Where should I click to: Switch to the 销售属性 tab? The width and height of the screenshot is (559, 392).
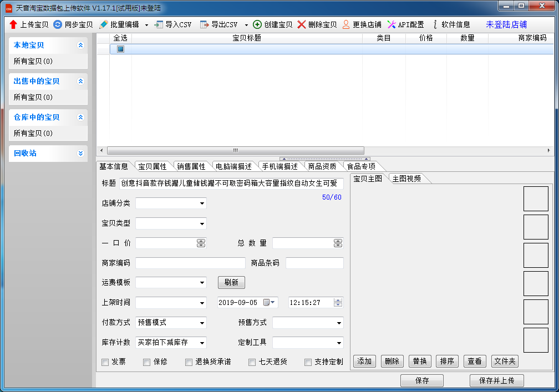click(x=191, y=166)
